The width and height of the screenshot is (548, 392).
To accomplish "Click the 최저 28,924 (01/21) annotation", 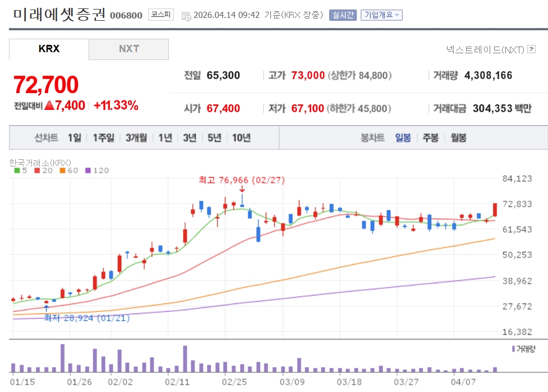I will tap(87, 318).
